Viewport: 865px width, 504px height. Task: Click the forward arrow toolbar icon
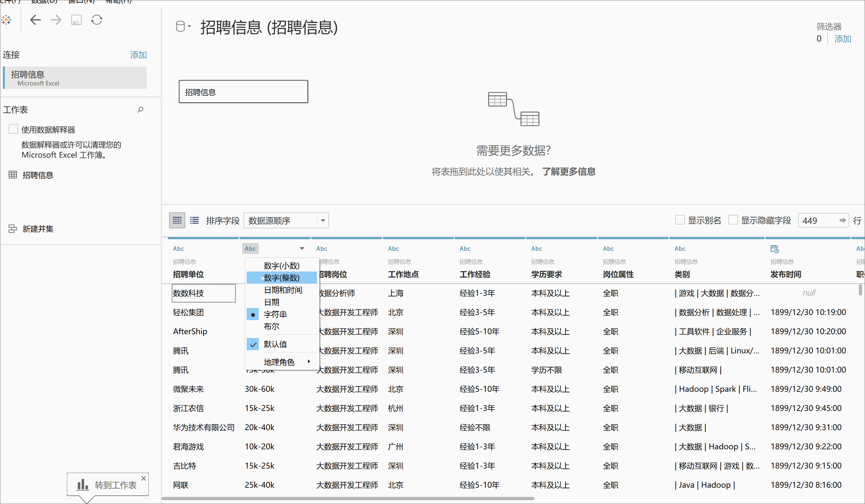[x=56, y=20]
